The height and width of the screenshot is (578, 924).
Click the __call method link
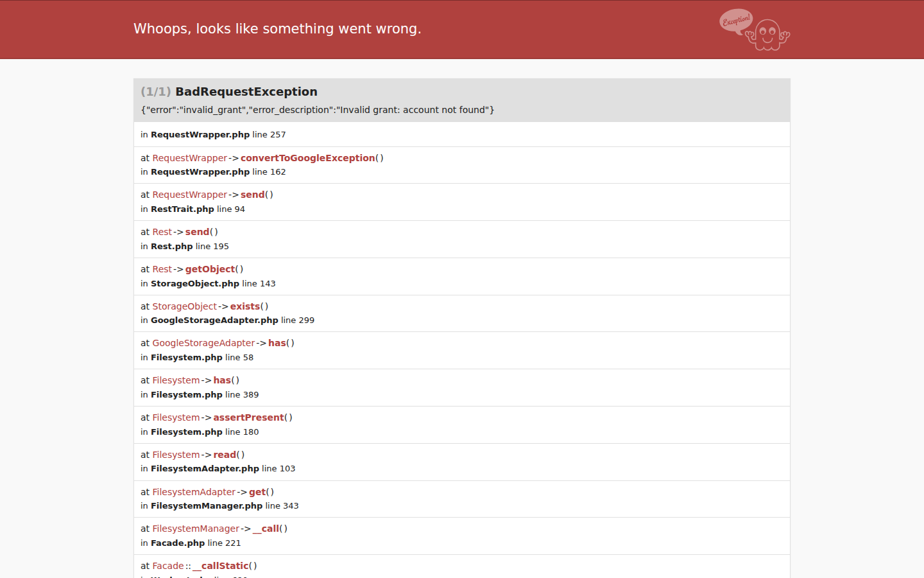(x=266, y=529)
